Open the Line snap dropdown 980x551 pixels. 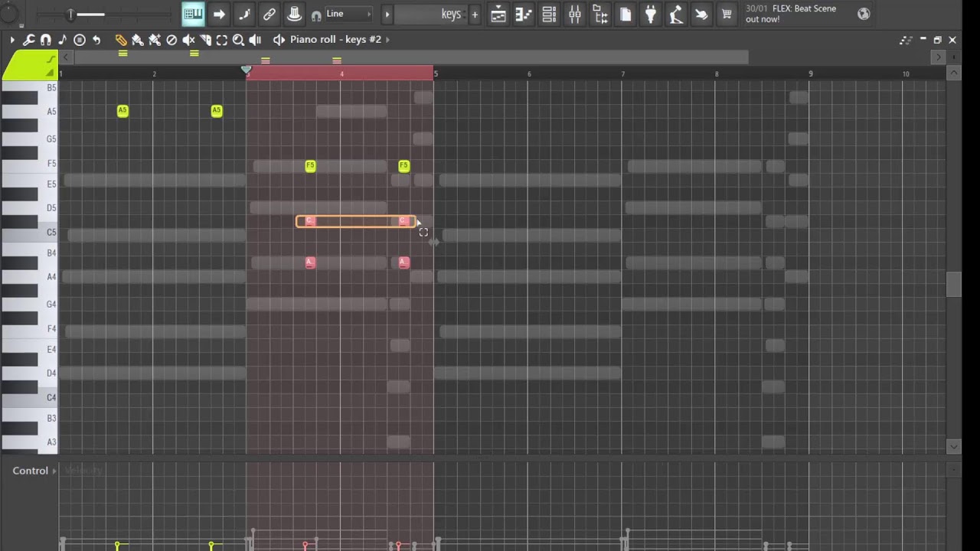coord(348,14)
